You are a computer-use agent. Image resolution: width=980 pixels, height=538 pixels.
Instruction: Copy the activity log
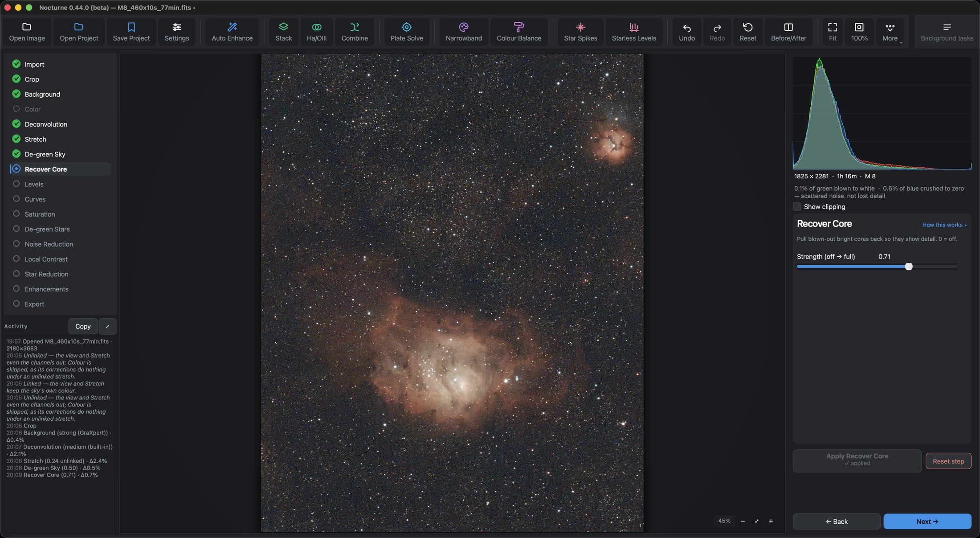click(x=83, y=326)
